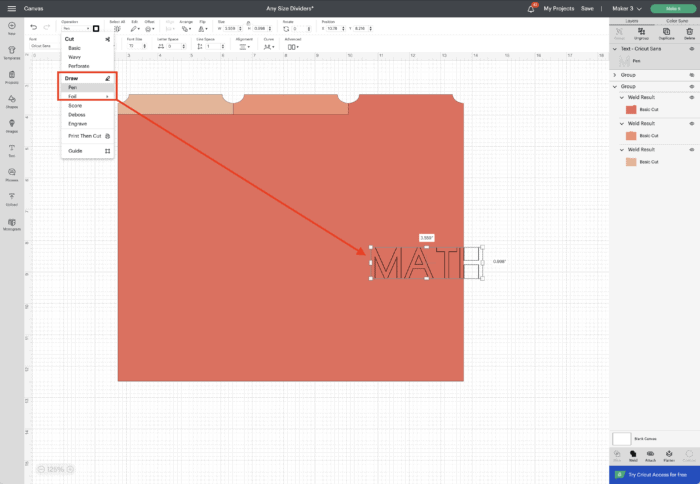Hide the Text - Cricut Sans layer

tap(692, 48)
